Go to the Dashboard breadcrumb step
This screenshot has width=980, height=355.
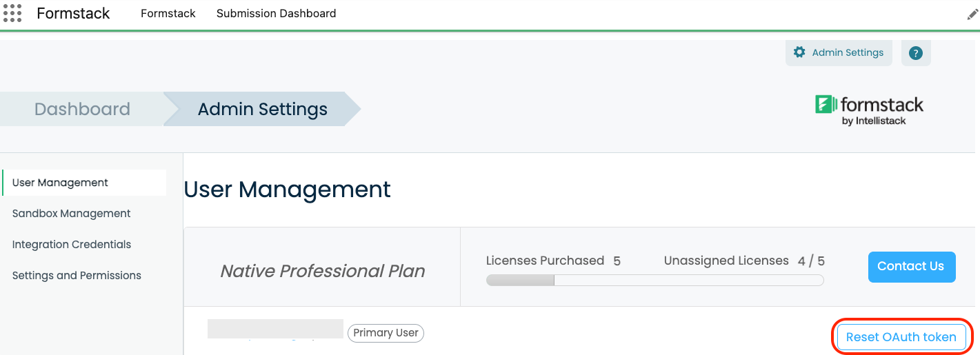(x=82, y=109)
